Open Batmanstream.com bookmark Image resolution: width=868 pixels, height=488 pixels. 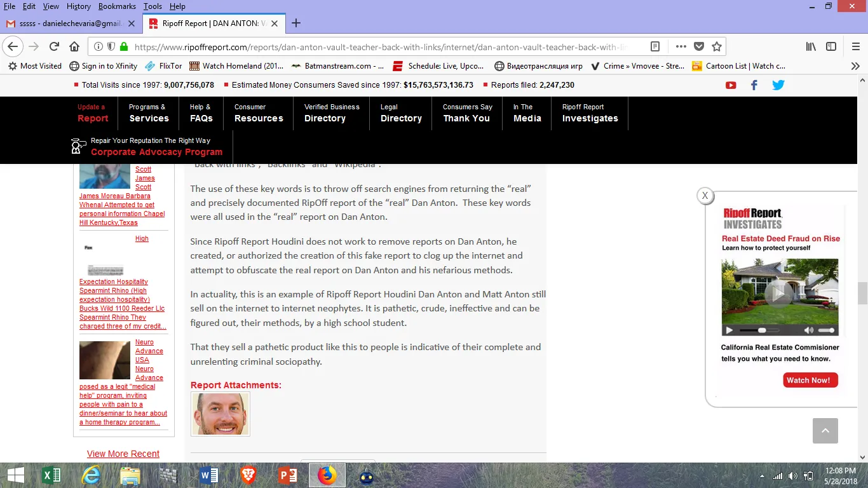point(338,66)
